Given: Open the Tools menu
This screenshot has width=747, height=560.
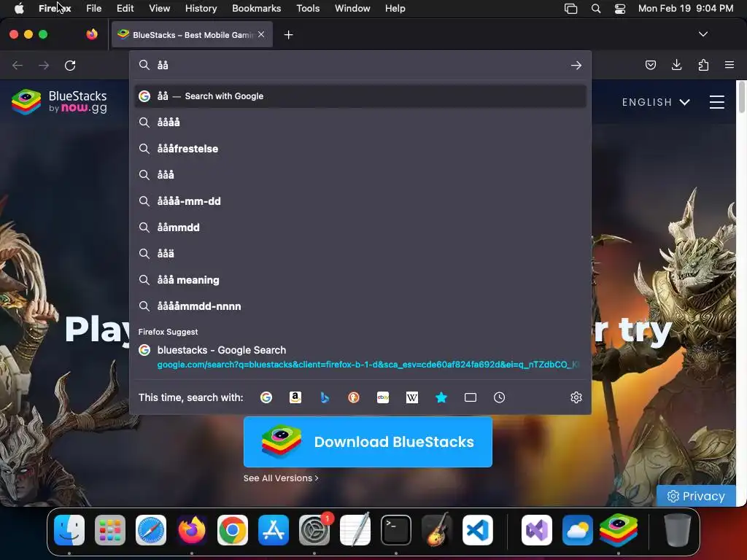Looking at the screenshot, I should (308, 9).
